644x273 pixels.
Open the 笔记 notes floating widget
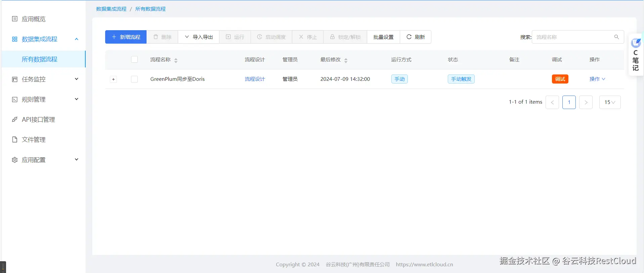click(636, 55)
